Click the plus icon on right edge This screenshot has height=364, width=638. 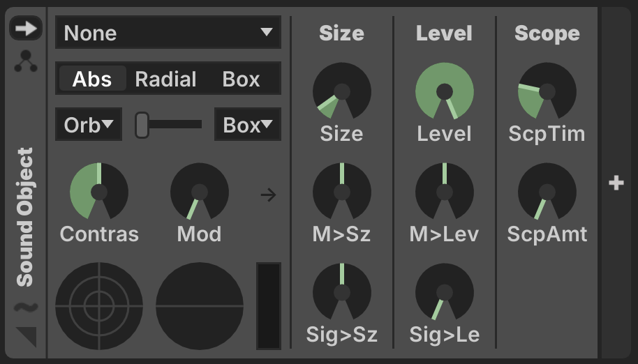tap(616, 183)
